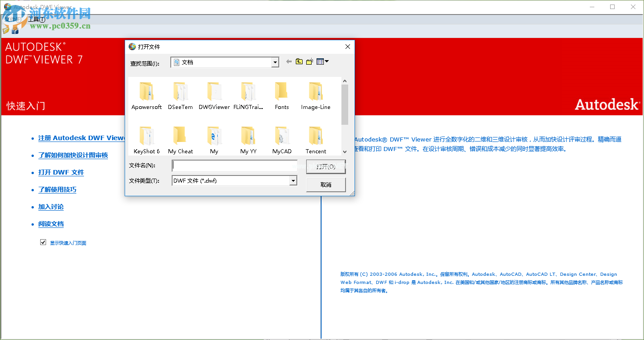Viewport: 644px width, 340px height.
Task: Click the 取消 cancel button
Action: pyautogui.click(x=326, y=184)
